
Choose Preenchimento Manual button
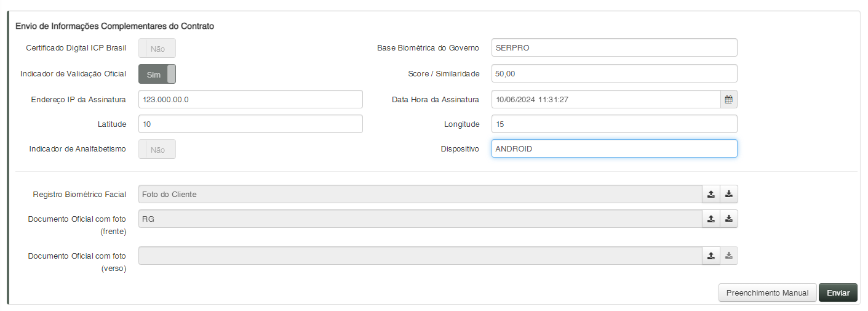coord(767,293)
